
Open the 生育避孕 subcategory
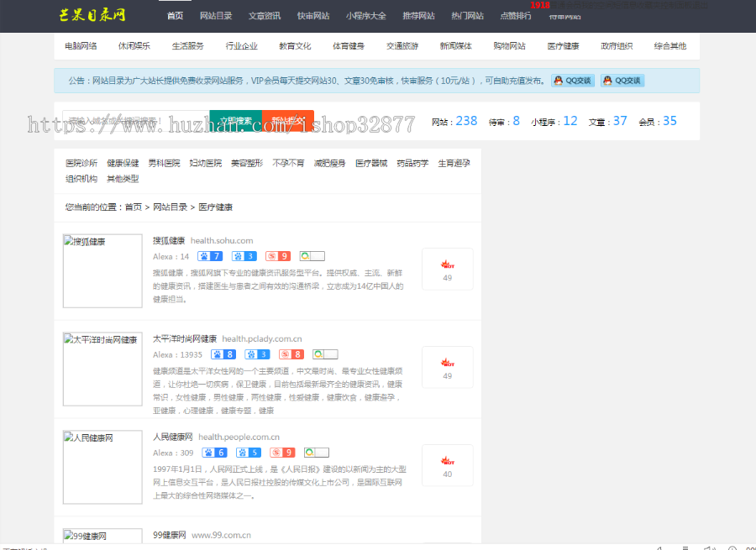(x=454, y=164)
